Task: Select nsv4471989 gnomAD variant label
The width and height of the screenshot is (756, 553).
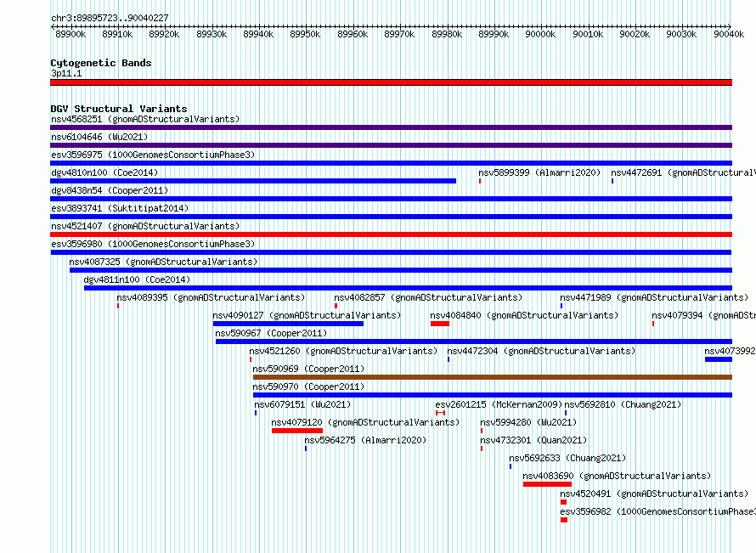Action: click(654, 297)
